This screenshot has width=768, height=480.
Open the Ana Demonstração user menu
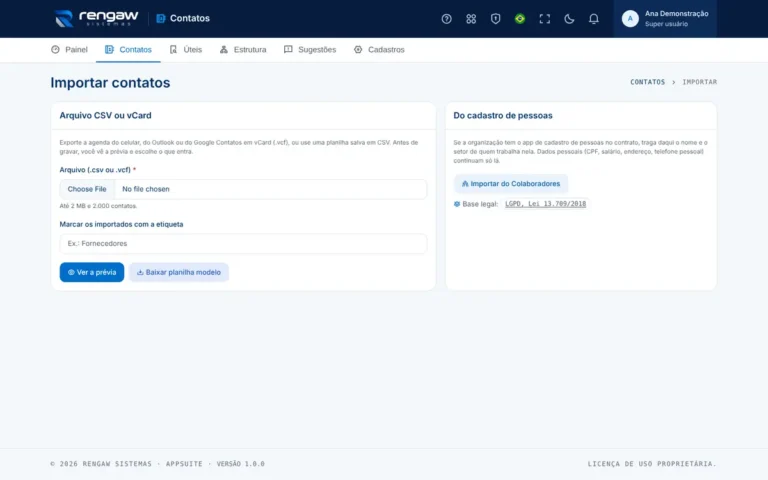[x=665, y=19]
